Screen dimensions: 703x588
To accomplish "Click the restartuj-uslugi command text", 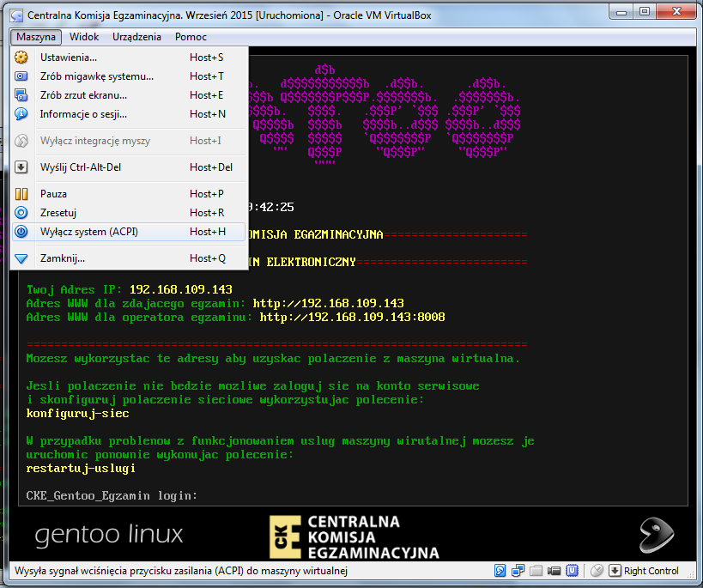I will (81, 468).
